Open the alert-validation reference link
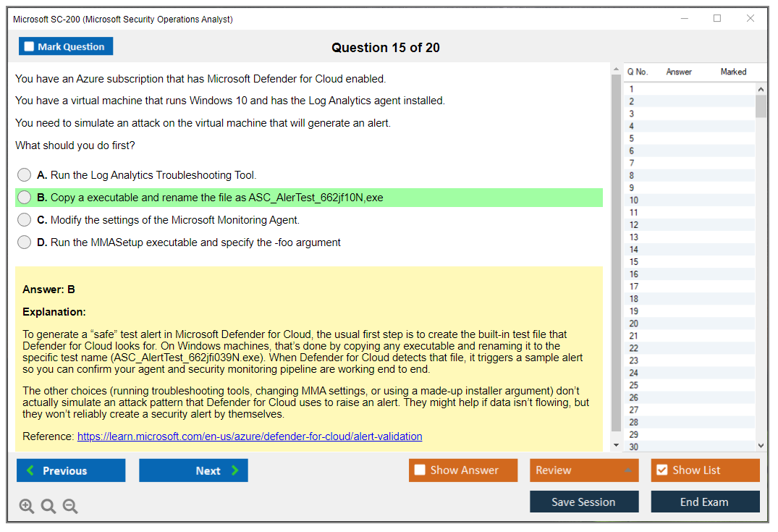The image size is (778, 532). click(x=250, y=436)
